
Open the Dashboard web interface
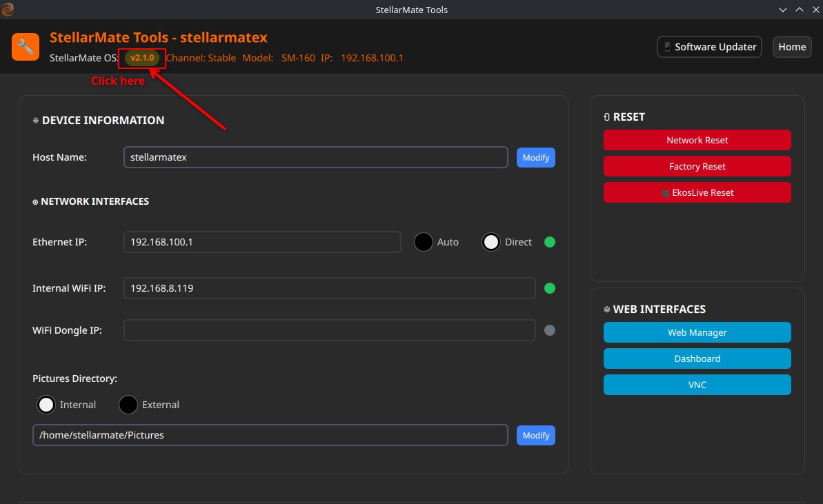point(697,359)
